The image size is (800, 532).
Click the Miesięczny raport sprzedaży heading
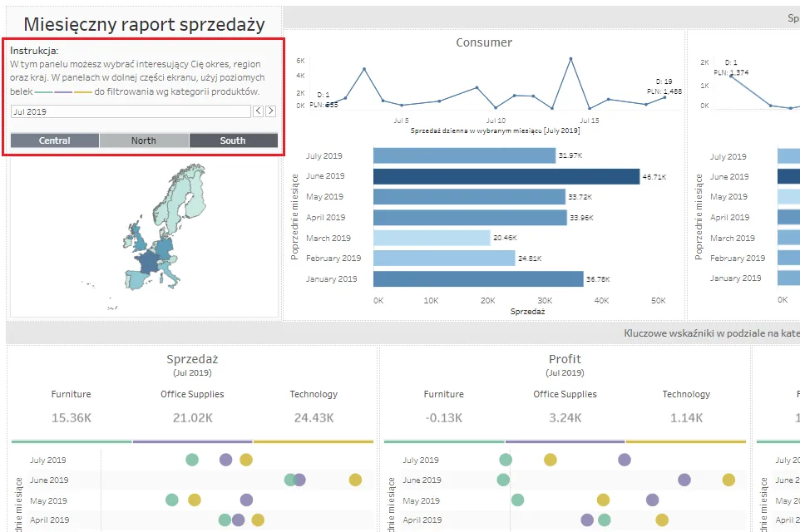pyautogui.click(x=145, y=24)
